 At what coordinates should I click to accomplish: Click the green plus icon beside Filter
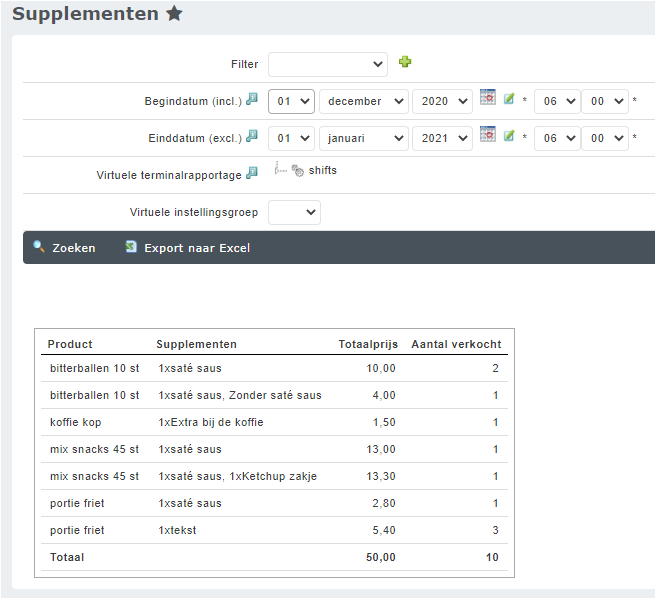click(x=405, y=62)
